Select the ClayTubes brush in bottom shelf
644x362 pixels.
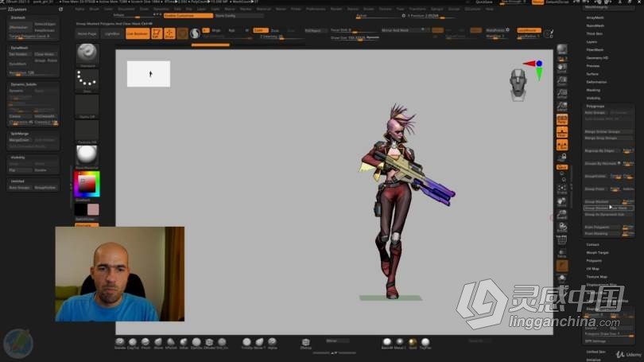[133, 342]
